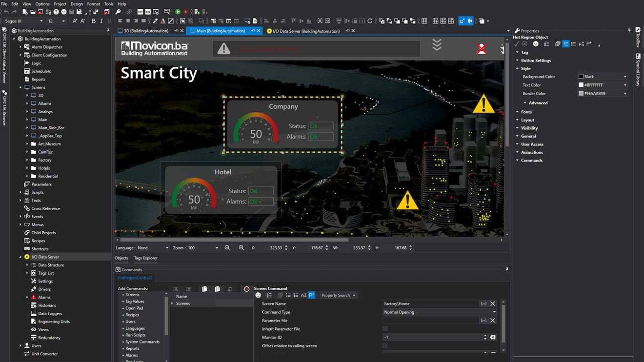Click the Black background color swatch
The height and width of the screenshot is (362, 644).
click(x=581, y=76)
